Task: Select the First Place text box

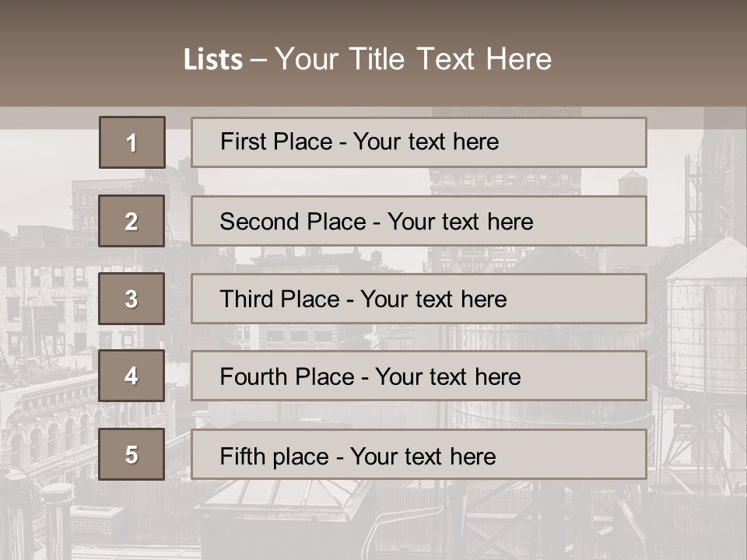Action: pyautogui.click(x=419, y=142)
